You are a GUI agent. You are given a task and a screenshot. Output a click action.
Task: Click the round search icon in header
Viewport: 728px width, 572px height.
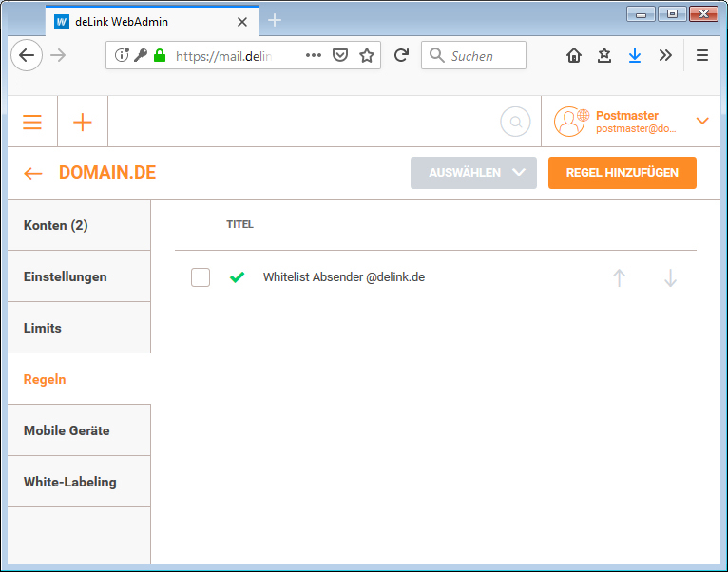pyautogui.click(x=515, y=122)
